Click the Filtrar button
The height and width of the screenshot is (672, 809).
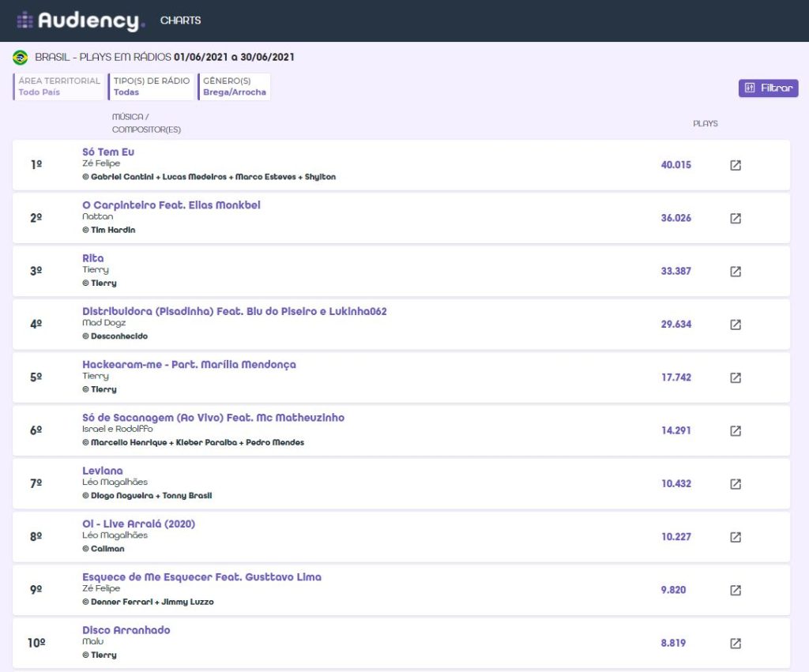click(x=768, y=88)
